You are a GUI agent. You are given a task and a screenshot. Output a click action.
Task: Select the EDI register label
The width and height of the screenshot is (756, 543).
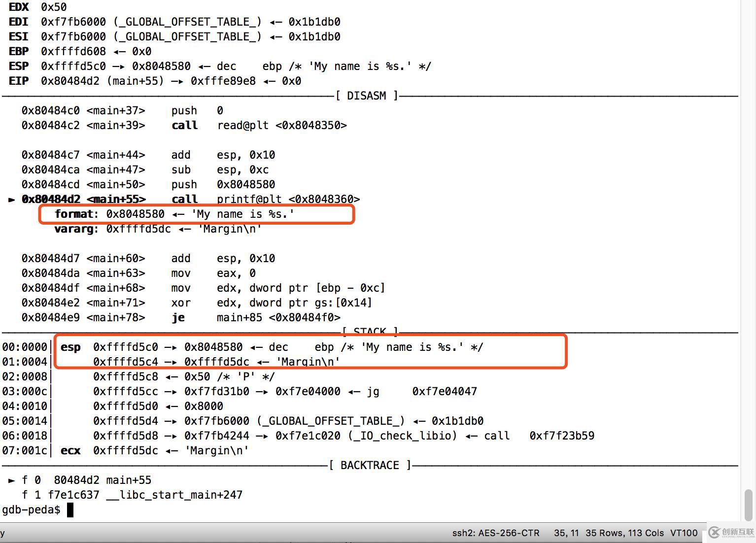19,22
